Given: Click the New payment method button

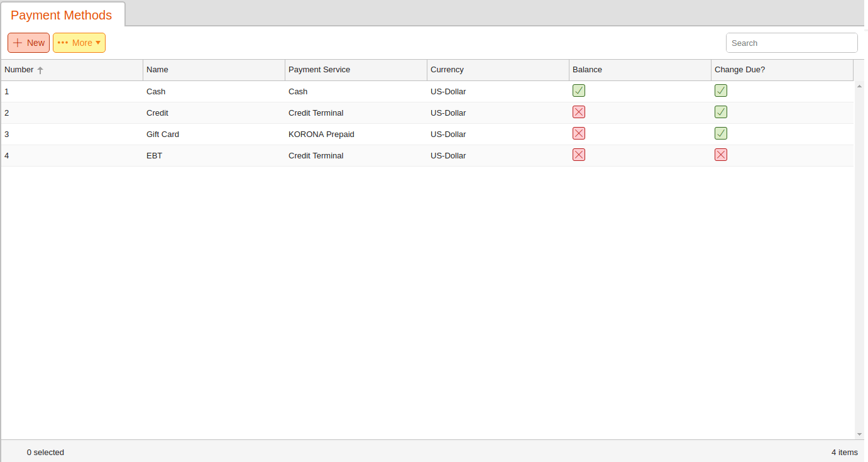Looking at the screenshot, I should click(x=28, y=43).
